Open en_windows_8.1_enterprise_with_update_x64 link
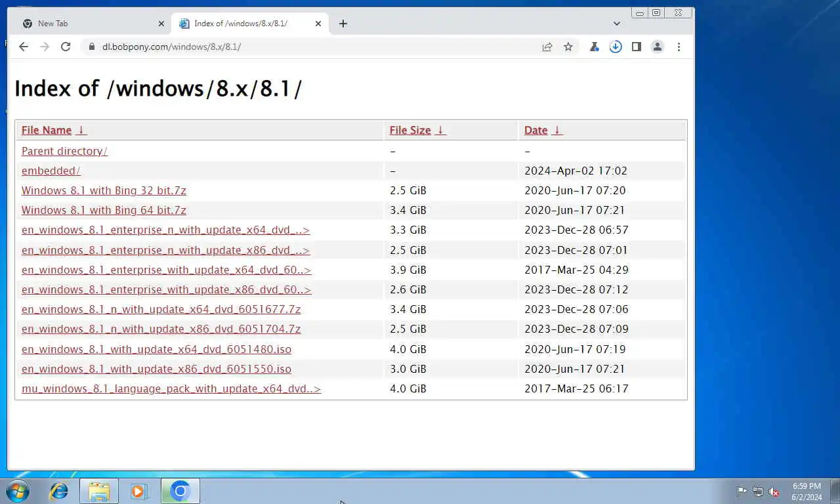This screenshot has width=840, height=504. click(166, 270)
